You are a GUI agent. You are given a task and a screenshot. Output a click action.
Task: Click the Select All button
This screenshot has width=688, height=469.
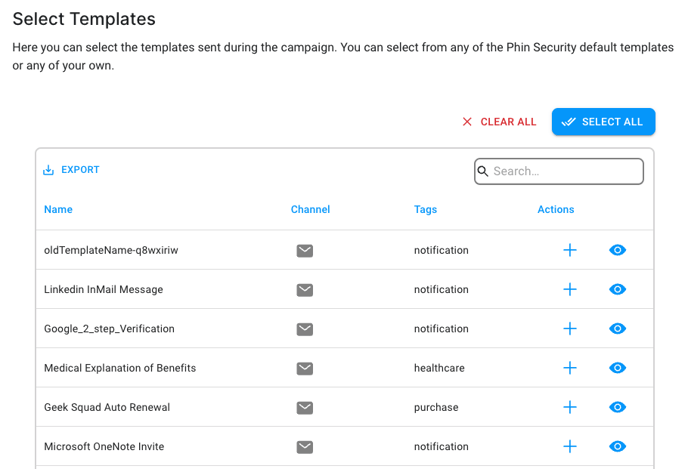pyautogui.click(x=603, y=122)
